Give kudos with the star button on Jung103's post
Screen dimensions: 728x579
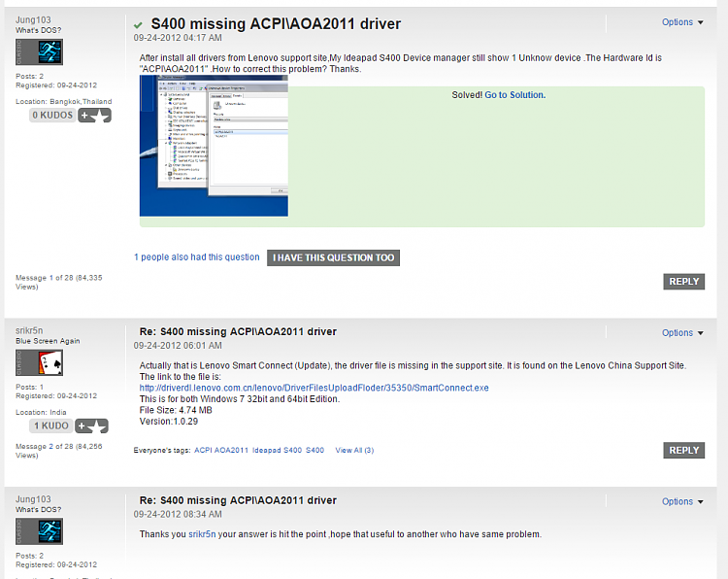click(x=95, y=116)
